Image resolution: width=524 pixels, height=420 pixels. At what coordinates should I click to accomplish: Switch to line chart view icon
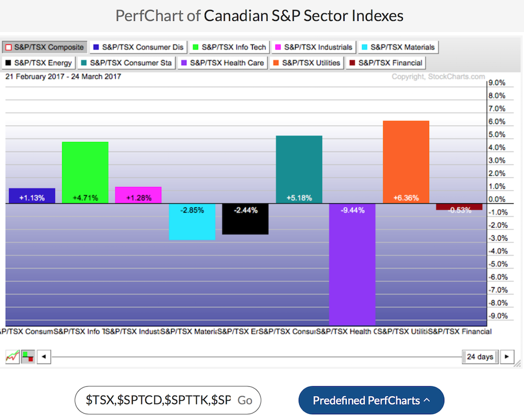pyautogui.click(x=13, y=357)
